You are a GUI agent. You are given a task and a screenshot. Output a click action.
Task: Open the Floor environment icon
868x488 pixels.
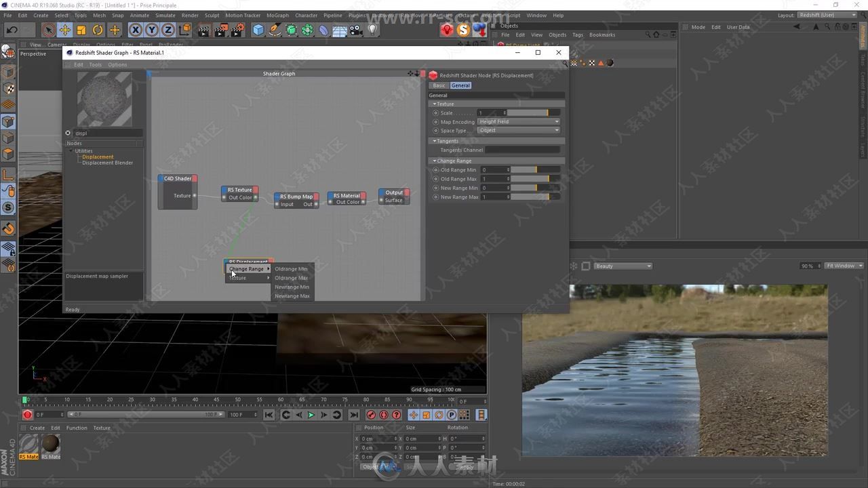[340, 30]
